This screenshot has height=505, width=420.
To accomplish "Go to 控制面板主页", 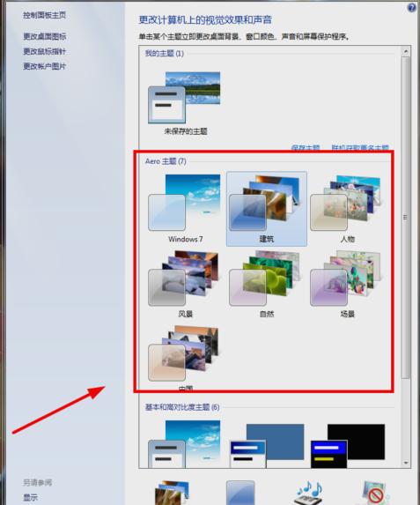I will click(x=44, y=15).
